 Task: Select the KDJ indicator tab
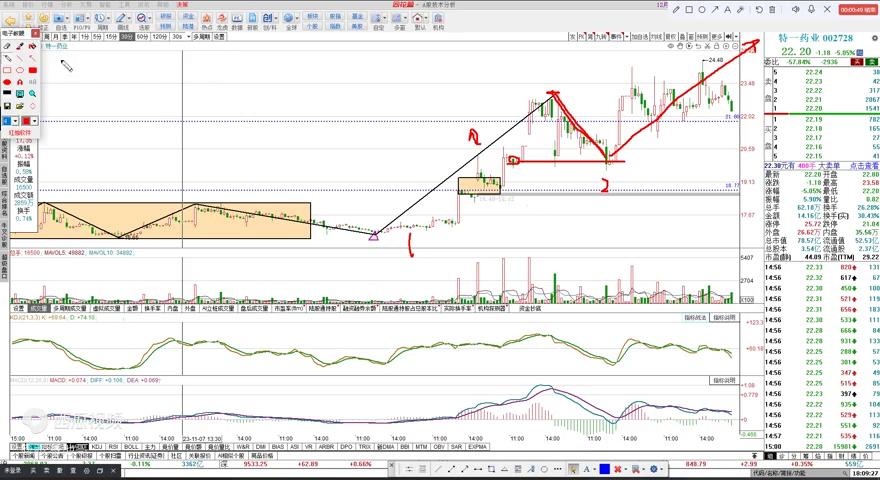97,447
